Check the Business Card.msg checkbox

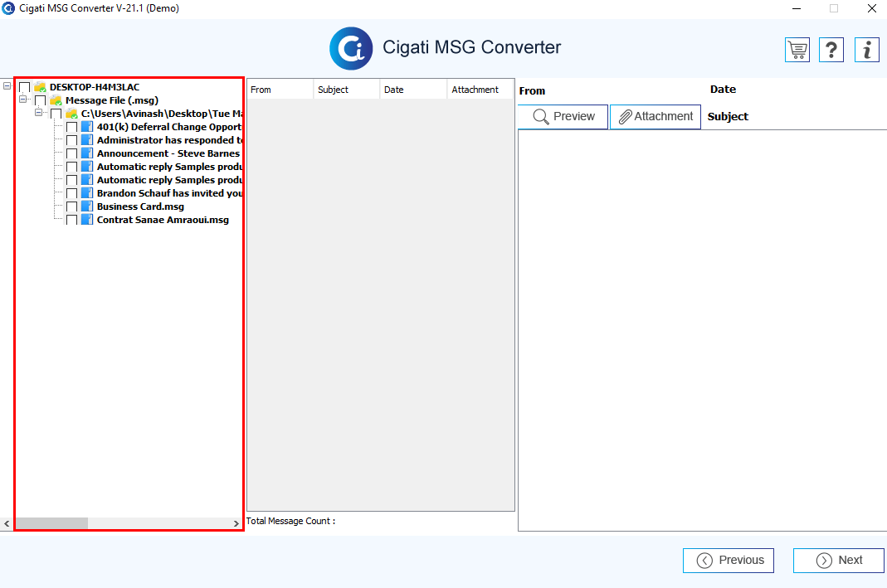click(72, 207)
